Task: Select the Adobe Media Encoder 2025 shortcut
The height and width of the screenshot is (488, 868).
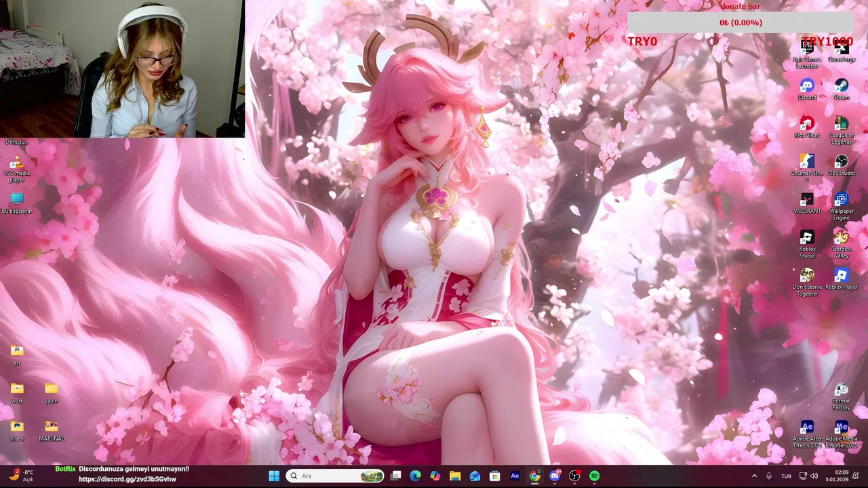Action: (842, 434)
